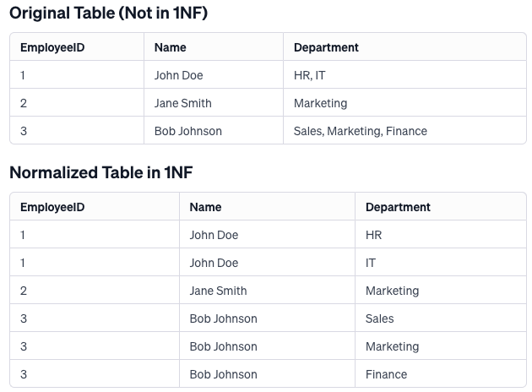This screenshot has width=532, height=392.
Task: Select Jane Smith in the normalized table
Action: 218,291
